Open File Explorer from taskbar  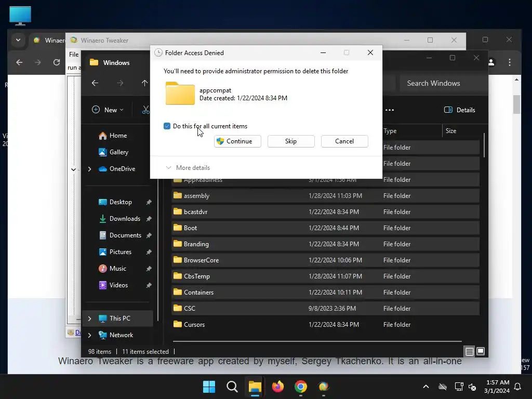tap(255, 387)
